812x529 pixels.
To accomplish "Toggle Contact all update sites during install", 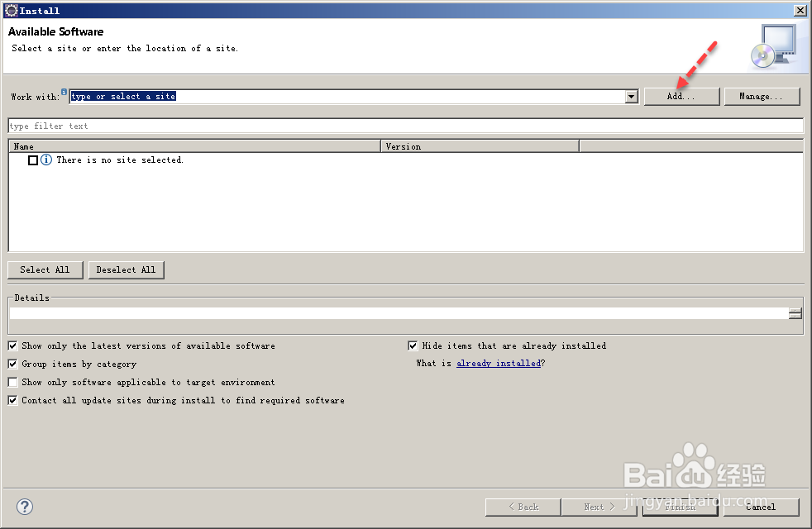I will [x=13, y=400].
